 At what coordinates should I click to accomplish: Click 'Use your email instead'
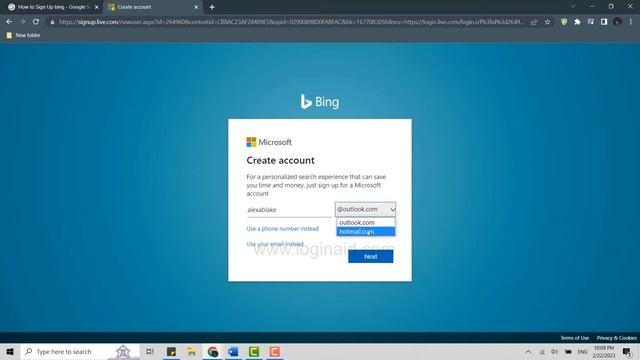(x=275, y=244)
